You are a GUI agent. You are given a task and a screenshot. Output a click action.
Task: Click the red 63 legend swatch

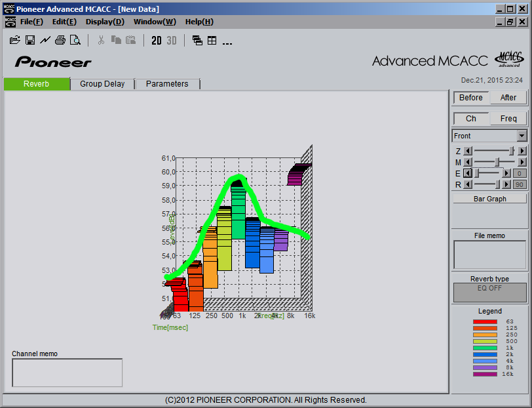485,321
